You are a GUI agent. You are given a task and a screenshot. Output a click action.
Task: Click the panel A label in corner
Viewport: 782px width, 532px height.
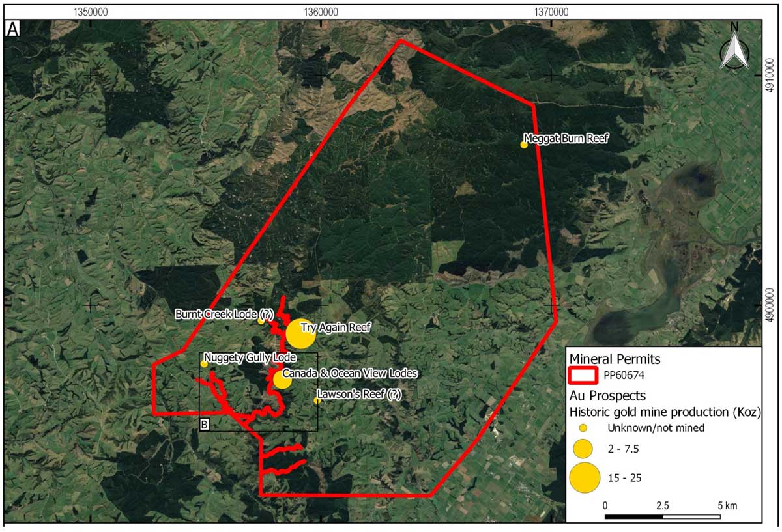pyautogui.click(x=12, y=29)
